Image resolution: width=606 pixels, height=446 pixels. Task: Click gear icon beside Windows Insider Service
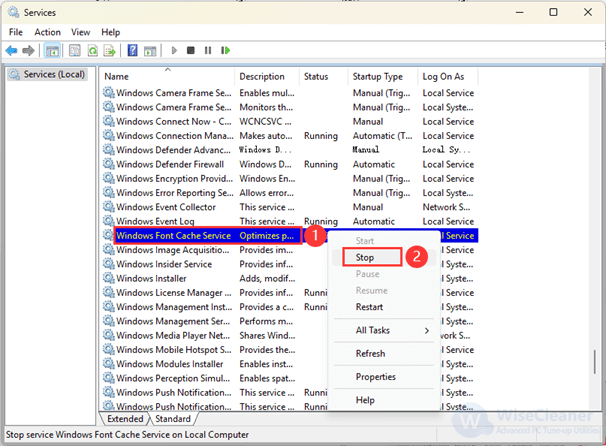coord(109,264)
